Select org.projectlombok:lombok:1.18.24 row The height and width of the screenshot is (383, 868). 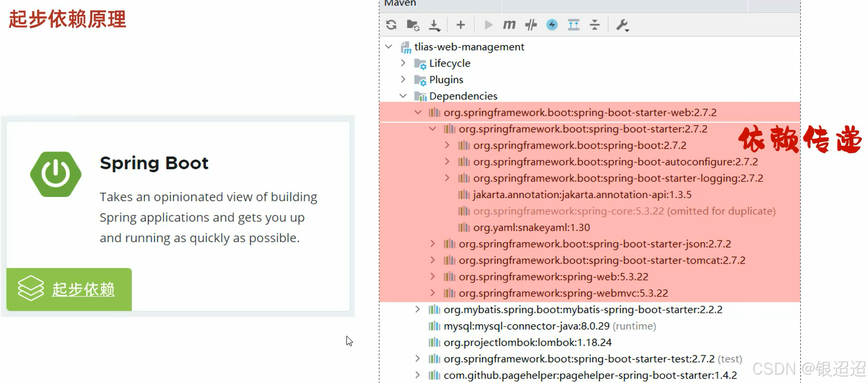590,342
